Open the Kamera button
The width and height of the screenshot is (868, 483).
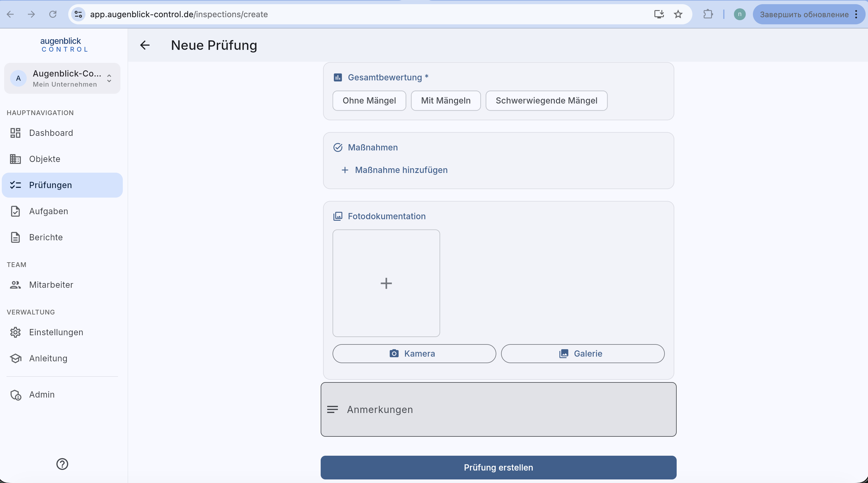(x=414, y=354)
